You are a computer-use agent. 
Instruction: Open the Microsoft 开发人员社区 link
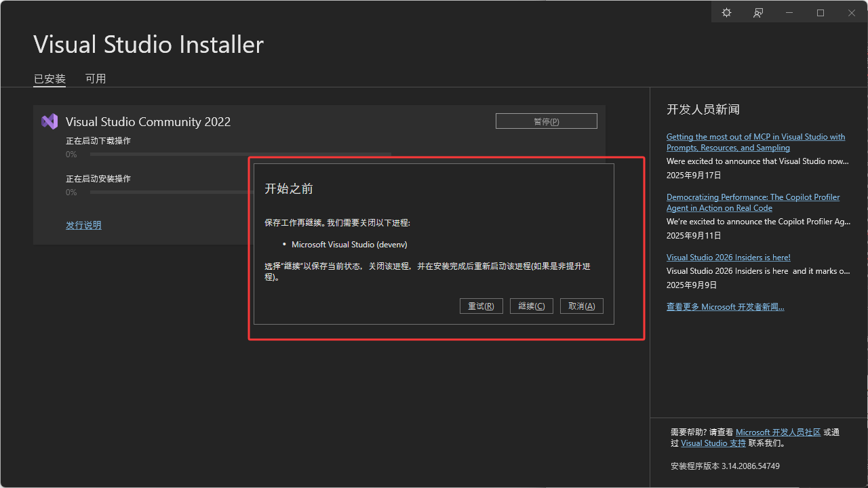click(778, 432)
